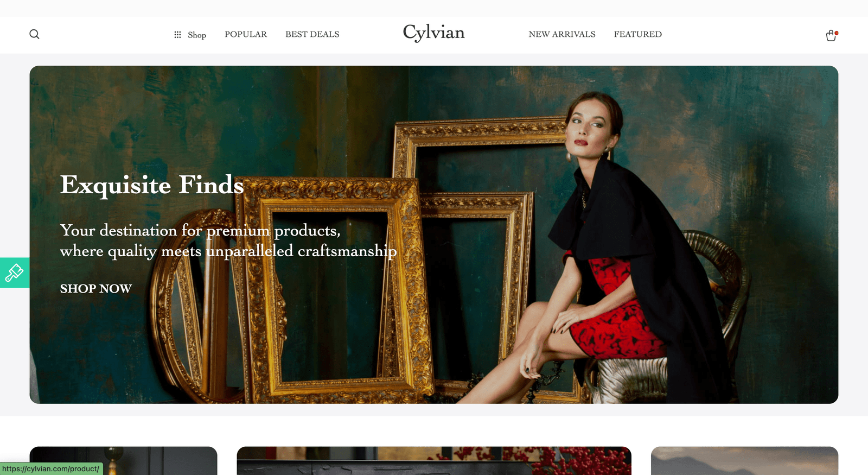Click the Cylvian logo
Viewport: 868px width, 475px height.
(x=433, y=33)
